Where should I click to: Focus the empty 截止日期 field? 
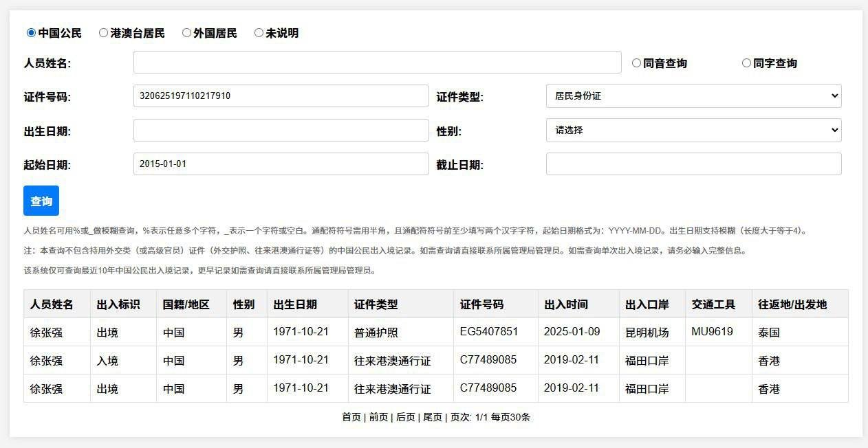pos(693,164)
